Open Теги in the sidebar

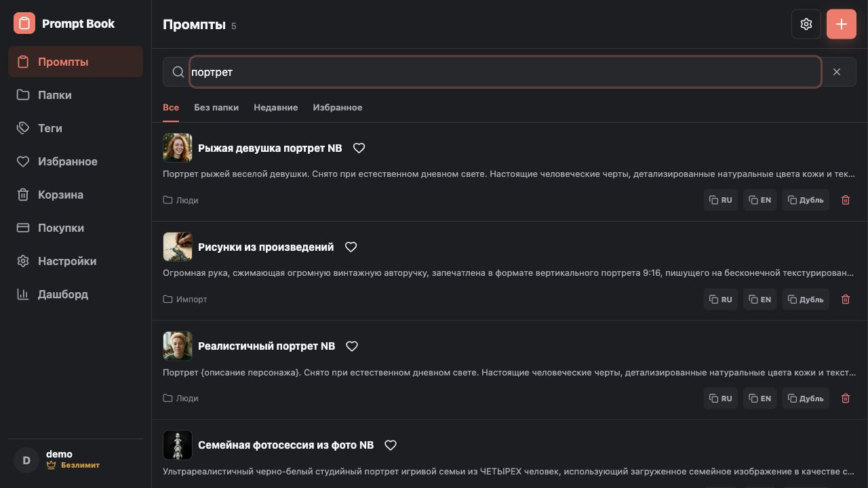(x=75, y=128)
